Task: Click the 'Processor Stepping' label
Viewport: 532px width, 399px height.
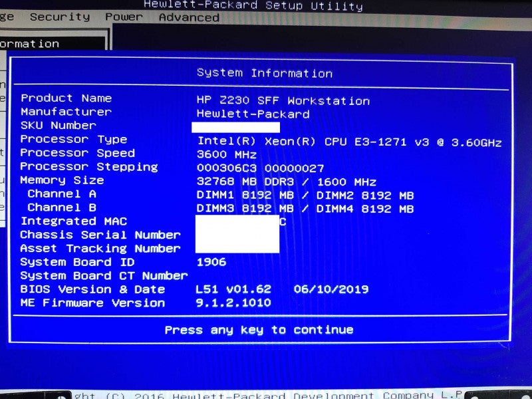Action: pos(89,167)
